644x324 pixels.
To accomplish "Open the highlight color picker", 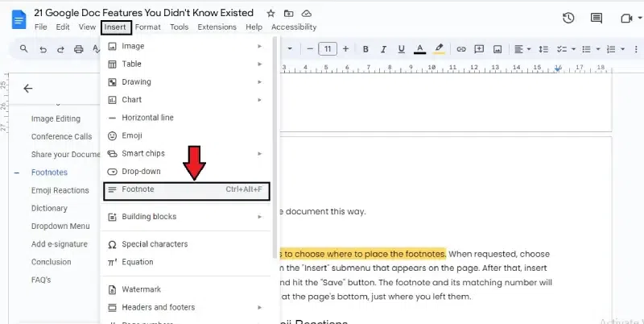I will click(439, 49).
